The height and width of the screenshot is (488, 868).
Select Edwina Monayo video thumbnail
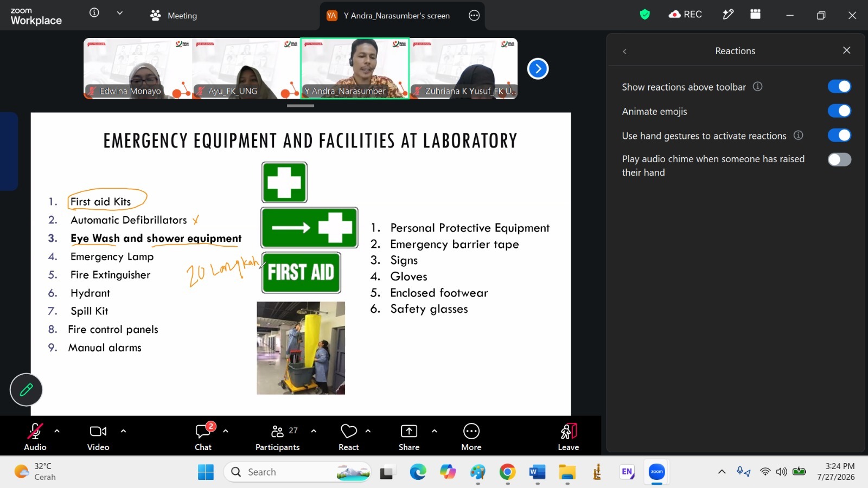(138, 68)
